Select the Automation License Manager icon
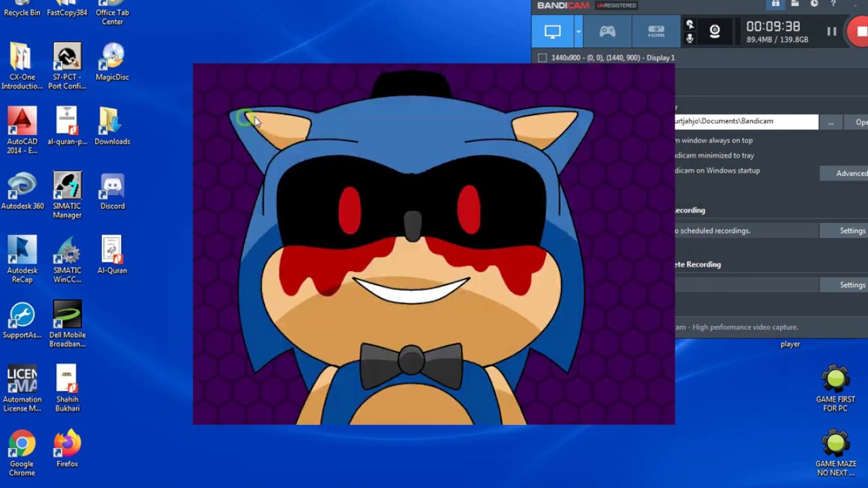 coord(22,388)
